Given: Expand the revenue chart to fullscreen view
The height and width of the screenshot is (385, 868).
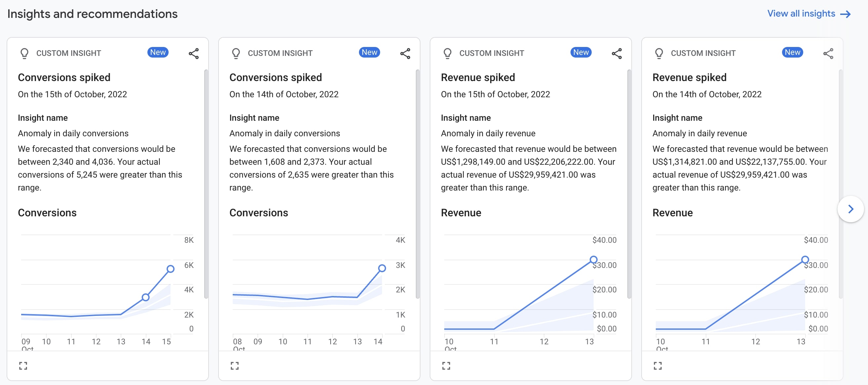Looking at the screenshot, I should 446,365.
